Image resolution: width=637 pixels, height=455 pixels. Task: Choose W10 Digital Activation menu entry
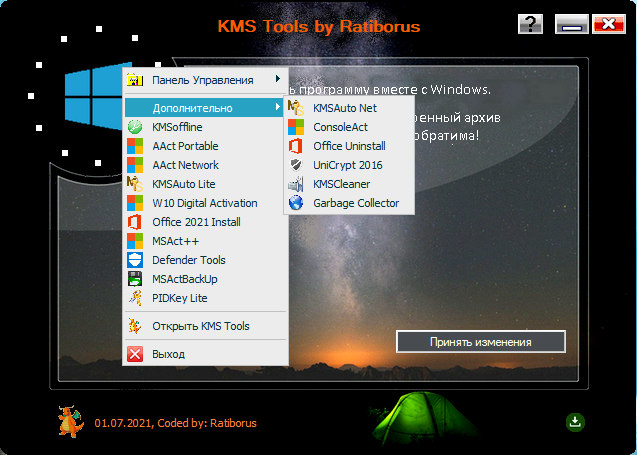204,203
